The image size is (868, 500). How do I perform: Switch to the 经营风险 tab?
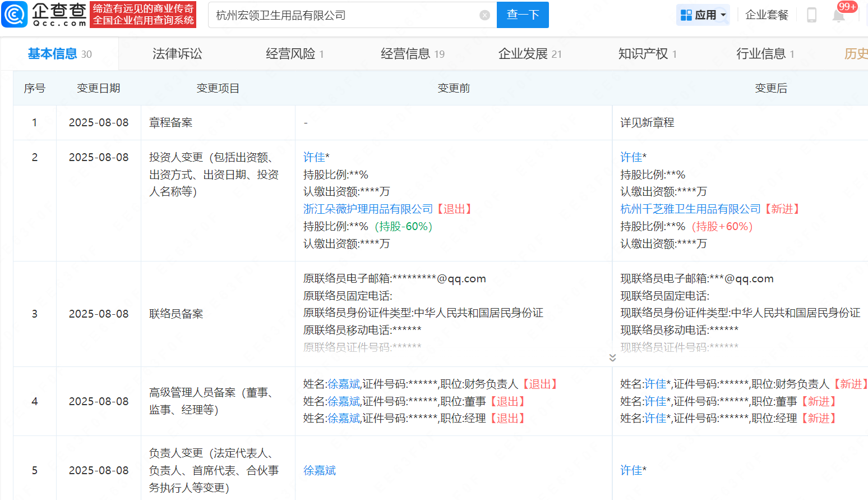pyautogui.click(x=294, y=54)
